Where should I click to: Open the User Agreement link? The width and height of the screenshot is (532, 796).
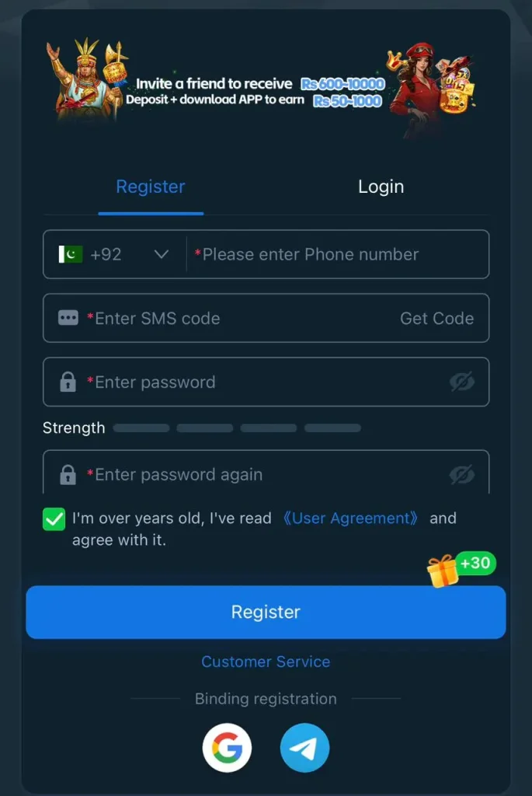pyautogui.click(x=350, y=518)
